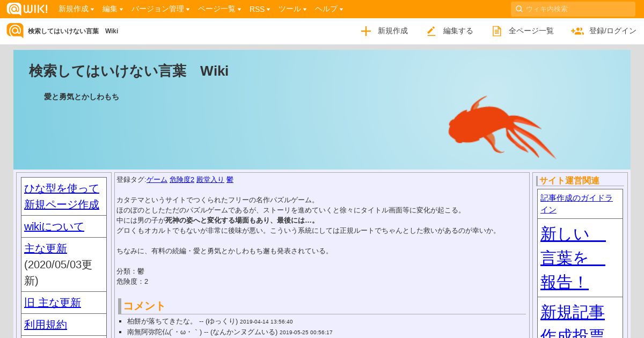Image resolution: width=644 pixels, height=338 pixels.
Task: Open the ツール dropdown menu
Action: coord(292,9)
